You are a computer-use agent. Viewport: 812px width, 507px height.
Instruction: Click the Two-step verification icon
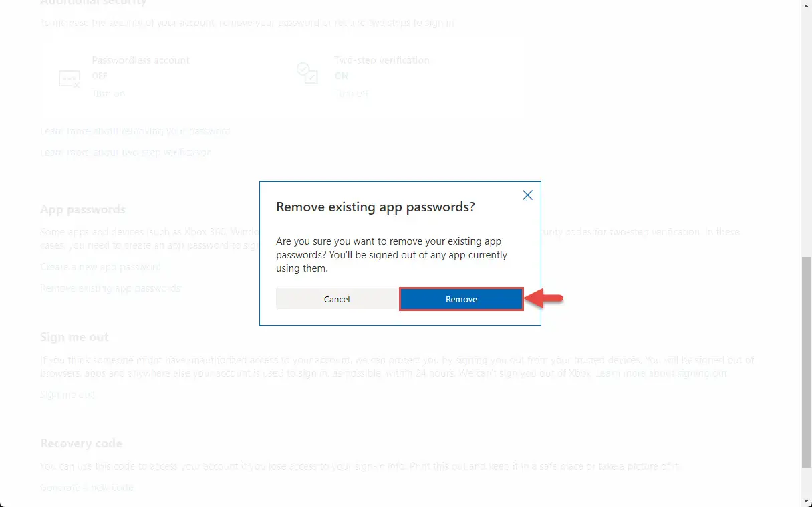(307, 73)
